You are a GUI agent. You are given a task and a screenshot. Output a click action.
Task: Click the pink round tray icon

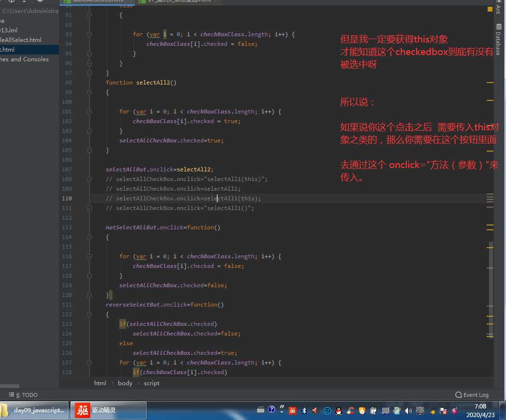[x=454, y=411]
